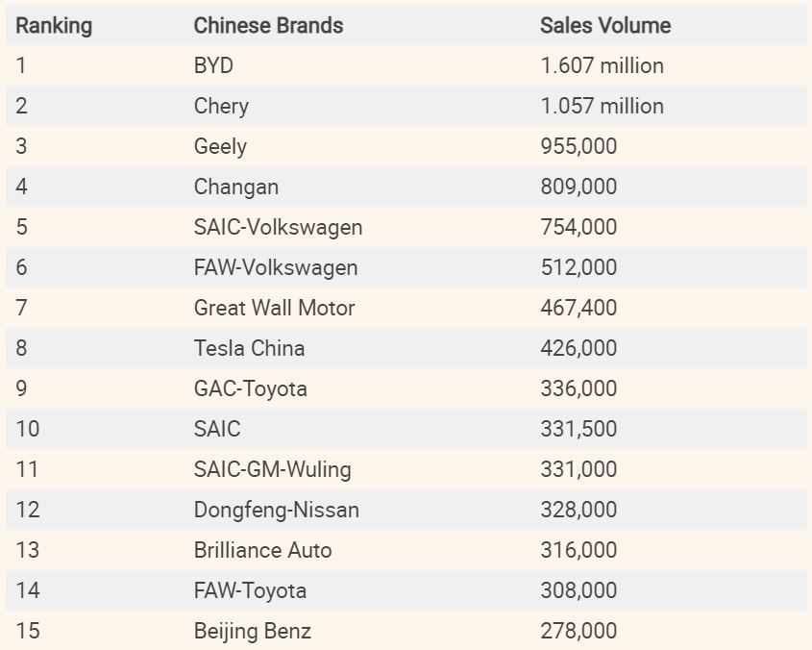Select the Brilliance Auto entry
This screenshot has width=812, height=650.
pyautogui.click(x=262, y=551)
